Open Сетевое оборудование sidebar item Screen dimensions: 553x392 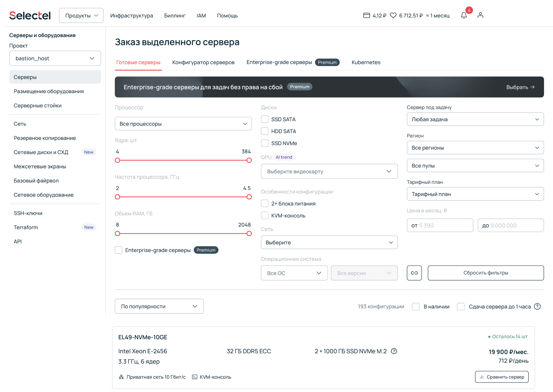(x=55, y=195)
